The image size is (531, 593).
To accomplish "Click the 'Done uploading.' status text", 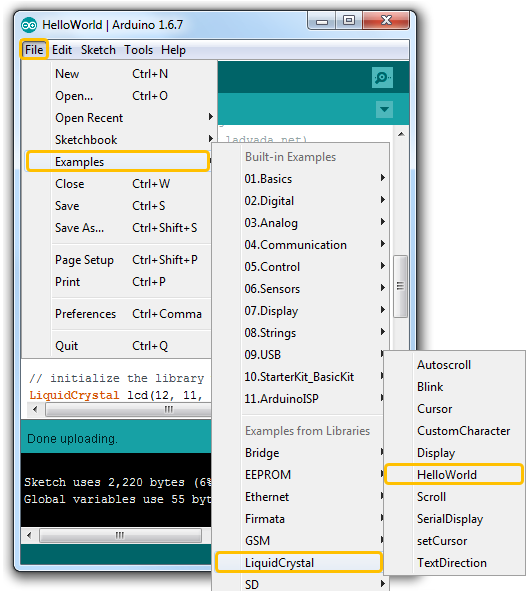I will tap(72, 439).
